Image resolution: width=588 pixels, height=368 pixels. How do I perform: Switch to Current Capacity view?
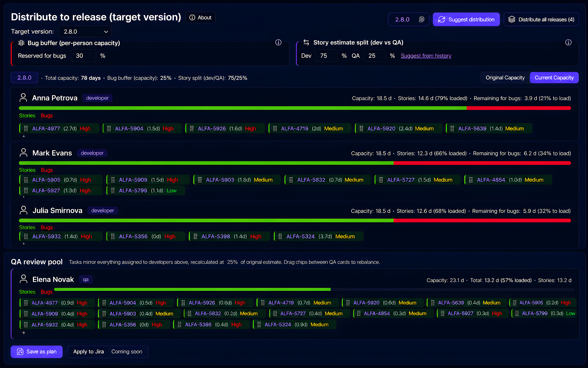pos(554,78)
